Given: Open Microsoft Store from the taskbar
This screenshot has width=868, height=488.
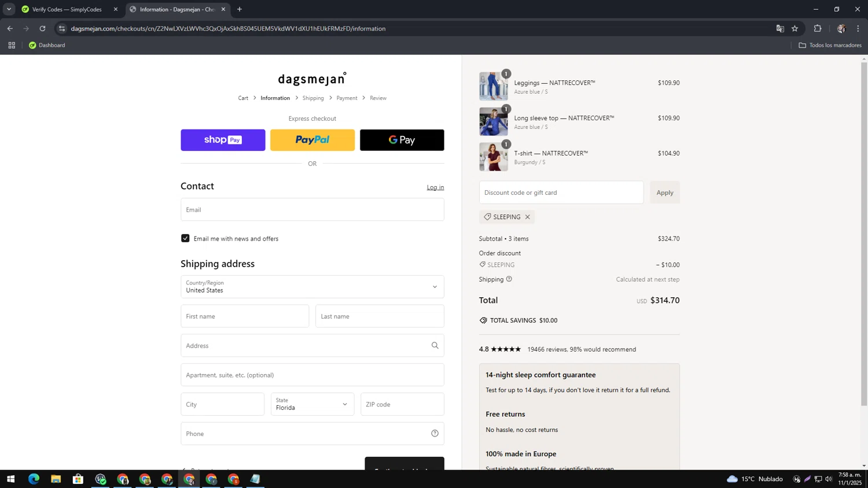Looking at the screenshot, I should point(78,479).
